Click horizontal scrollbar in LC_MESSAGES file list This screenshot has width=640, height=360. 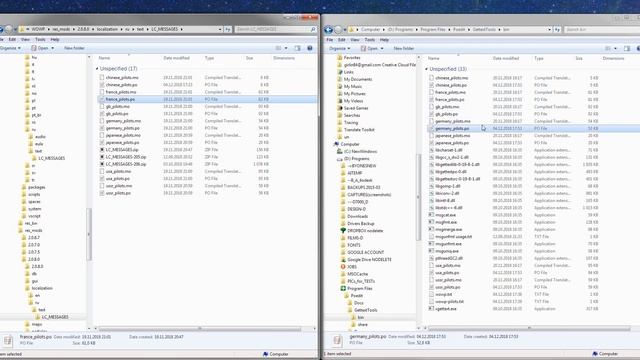coord(200,329)
